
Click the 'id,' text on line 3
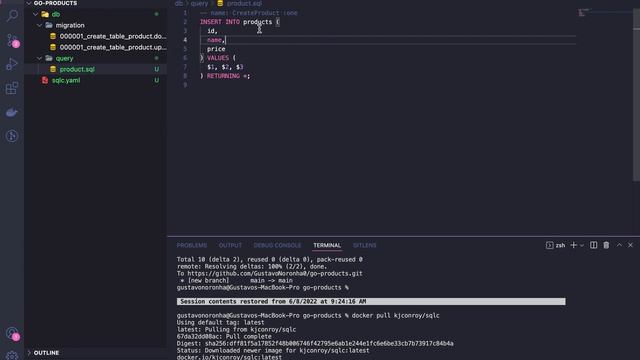tap(212, 31)
